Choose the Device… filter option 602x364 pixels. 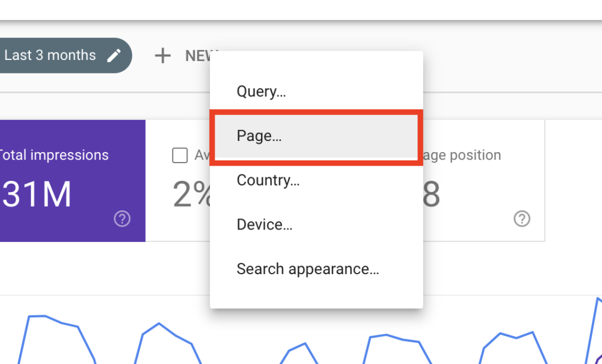coord(316,225)
